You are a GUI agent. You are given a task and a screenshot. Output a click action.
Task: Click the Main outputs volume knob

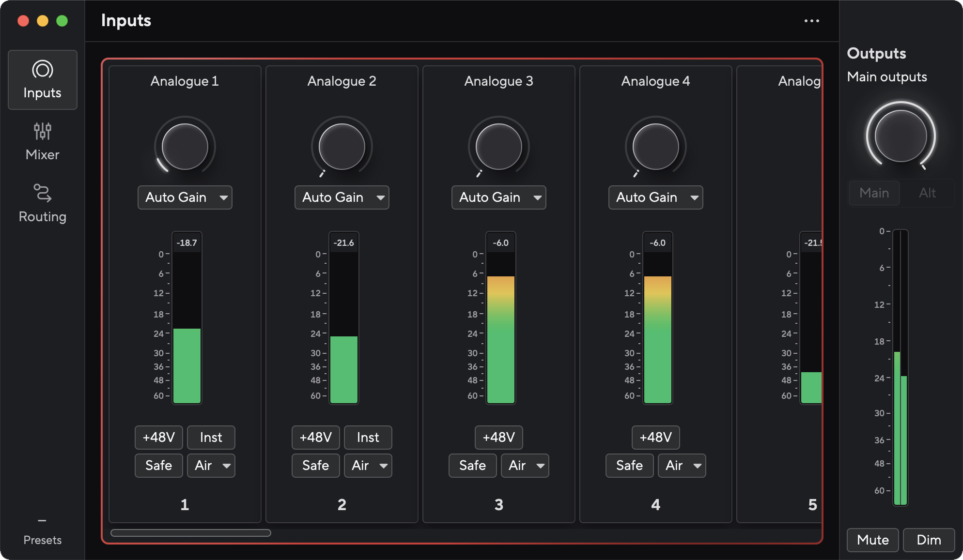(x=901, y=136)
